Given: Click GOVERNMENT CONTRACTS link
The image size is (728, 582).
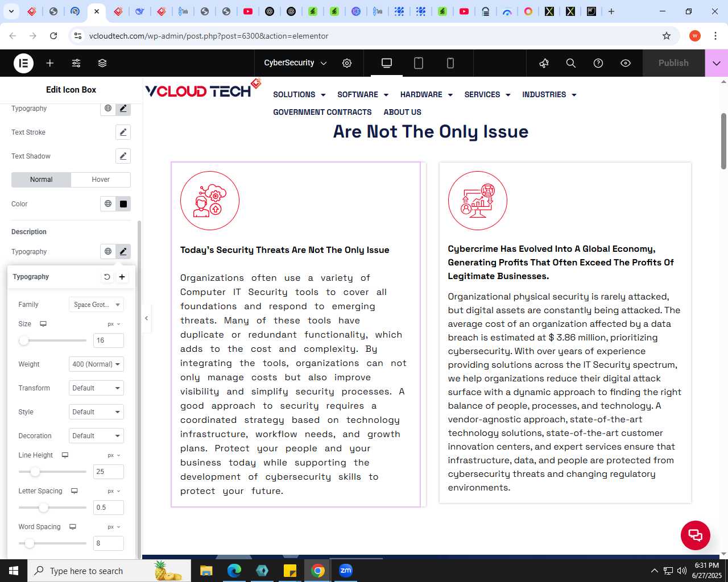Looking at the screenshot, I should tap(322, 113).
